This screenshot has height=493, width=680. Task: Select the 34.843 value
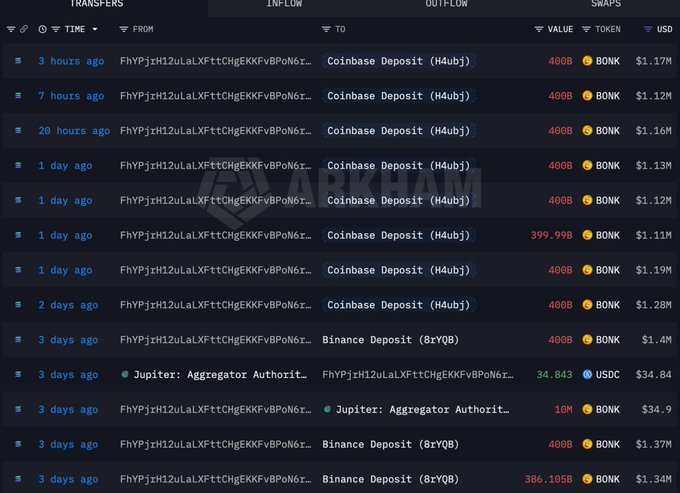point(555,375)
